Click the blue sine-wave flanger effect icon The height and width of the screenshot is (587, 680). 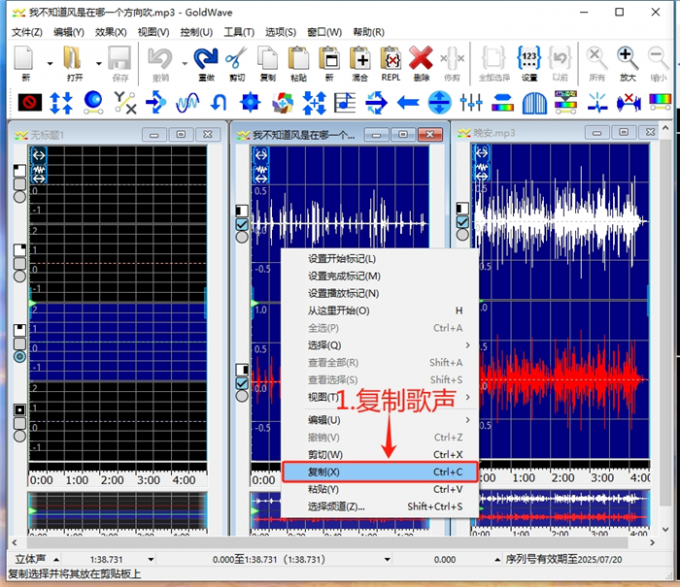187,103
